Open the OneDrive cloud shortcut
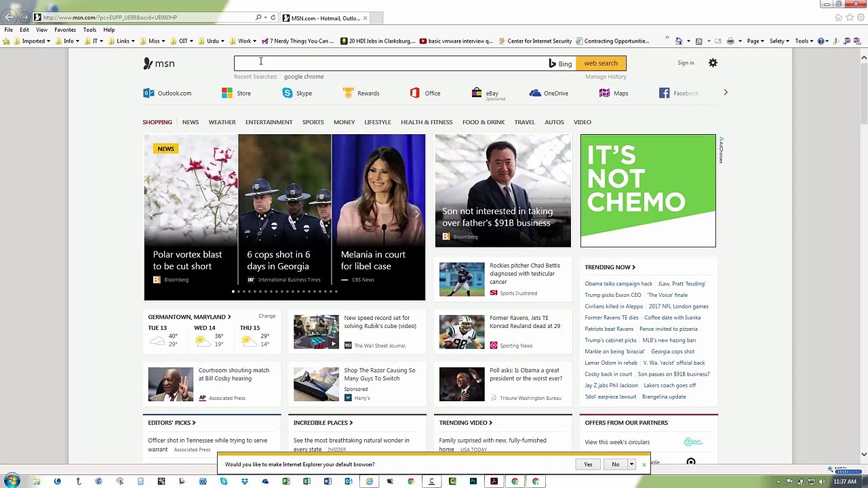 (x=535, y=93)
